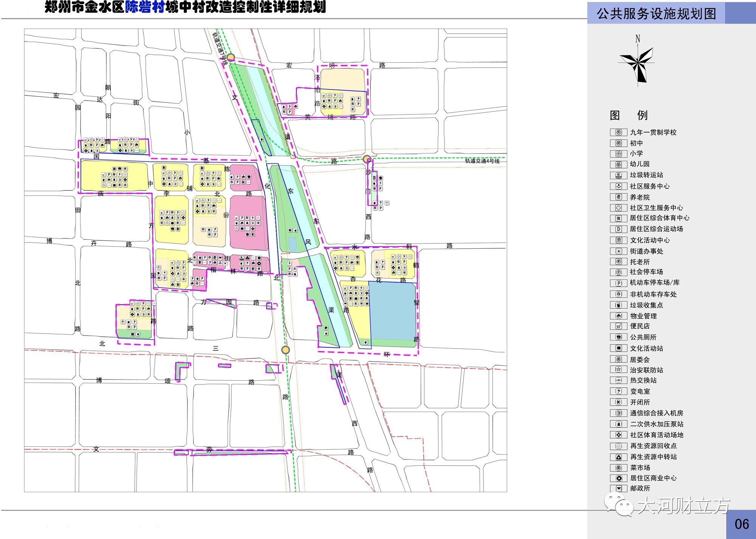Click the page number 06 box
The height and width of the screenshot is (539, 756).
click(741, 524)
